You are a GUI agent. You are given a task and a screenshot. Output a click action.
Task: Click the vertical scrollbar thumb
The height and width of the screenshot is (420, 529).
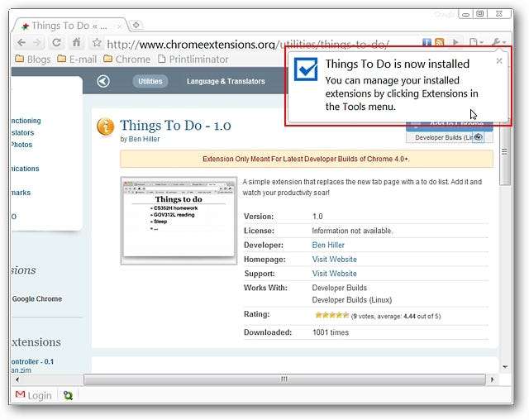coord(505,152)
